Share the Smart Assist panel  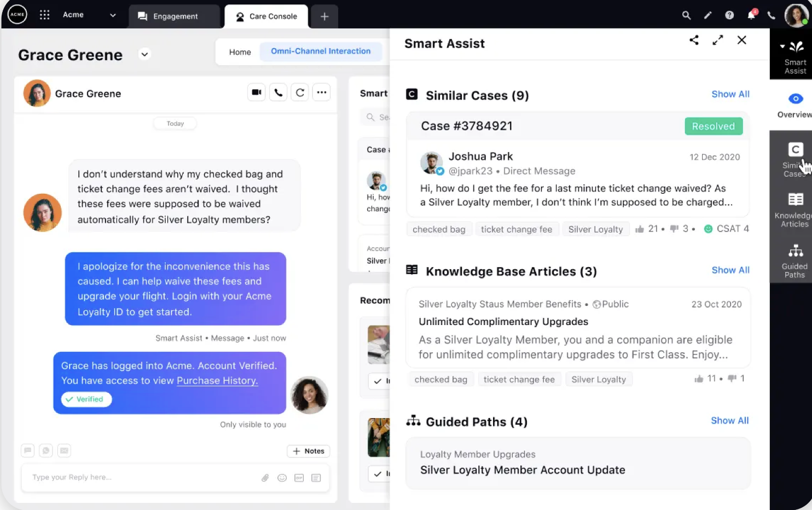click(x=694, y=40)
